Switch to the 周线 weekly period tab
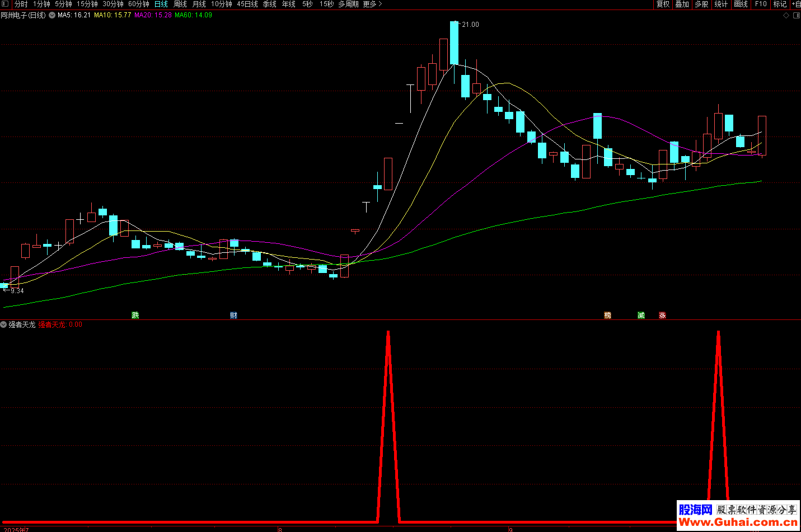This screenshot has height=532, width=801. coord(180,4)
